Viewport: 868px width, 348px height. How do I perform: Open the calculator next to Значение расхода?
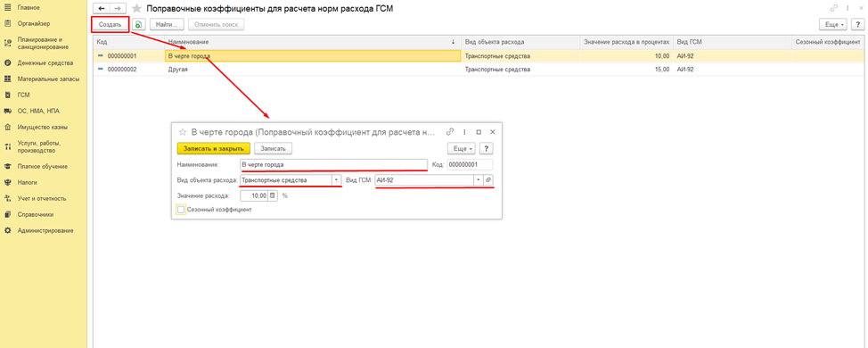[x=273, y=196]
